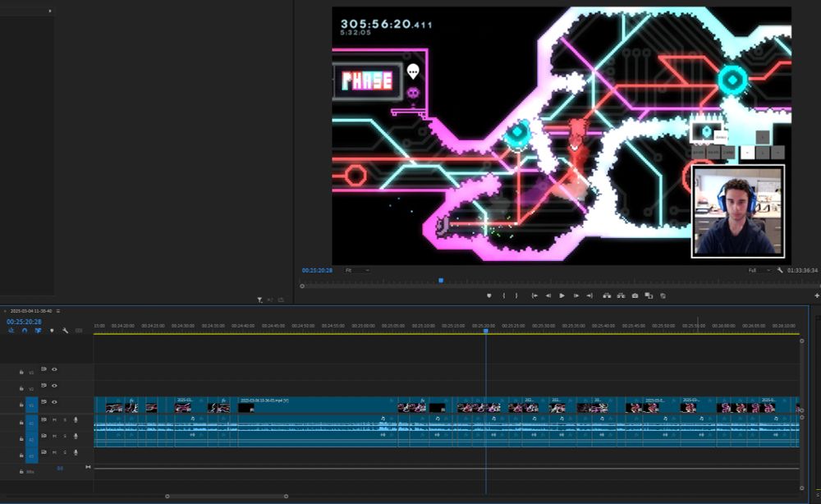Mute audio track A2
The image size is (821, 504).
pyautogui.click(x=55, y=436)
